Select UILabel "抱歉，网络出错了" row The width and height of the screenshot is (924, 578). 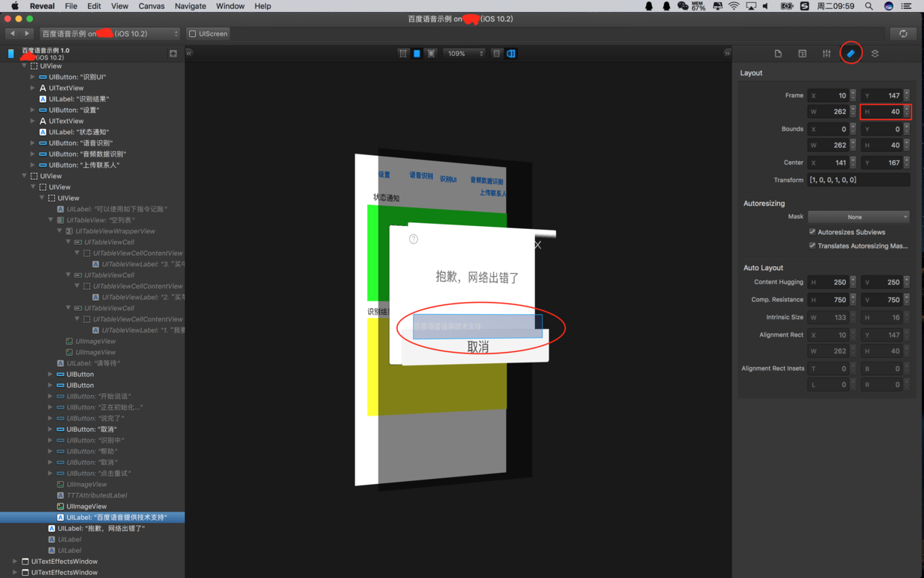point(92,528)
